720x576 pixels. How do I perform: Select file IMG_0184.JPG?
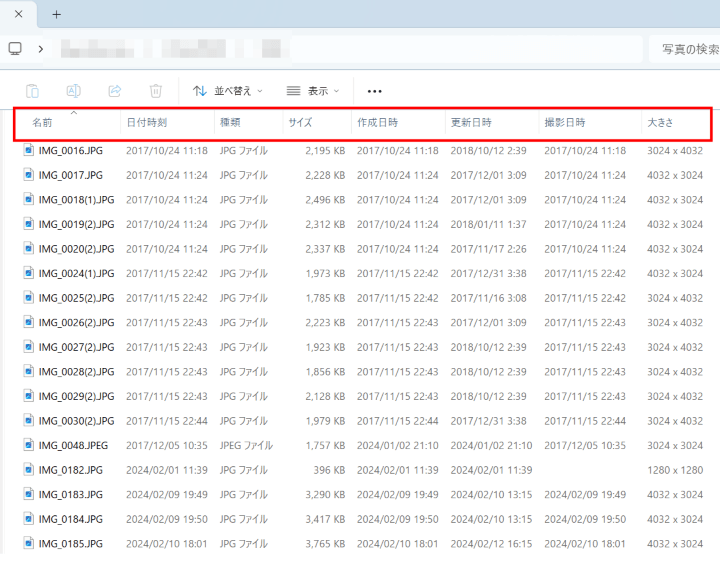pos(71,519)
